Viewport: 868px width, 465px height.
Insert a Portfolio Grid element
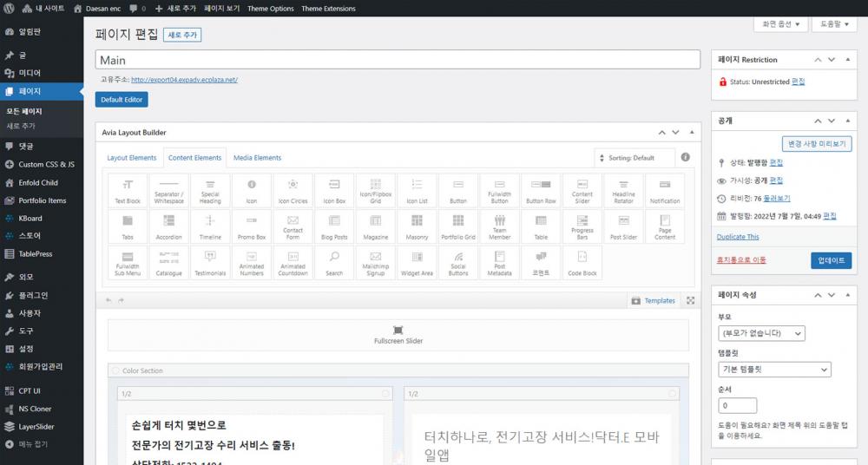point(458,227)
